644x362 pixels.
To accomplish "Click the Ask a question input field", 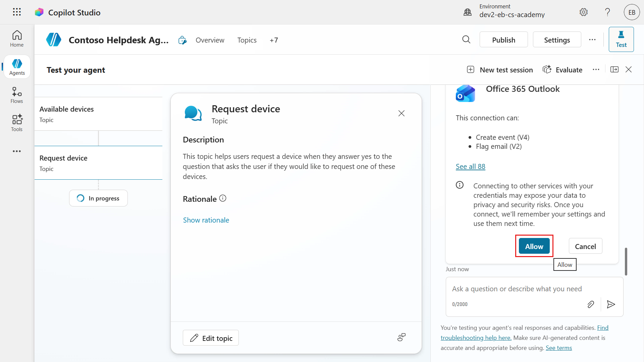I will [517, 289].
